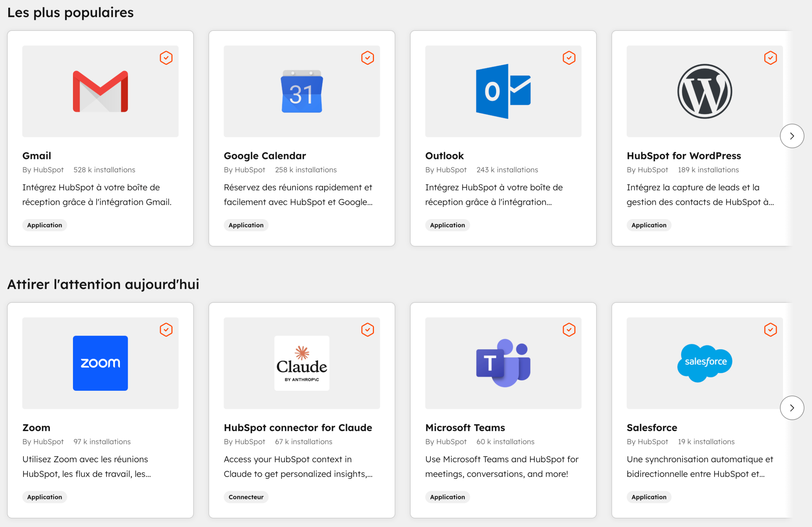
Task: Click certified badge on Claude connector card
Action: (367, 330)
